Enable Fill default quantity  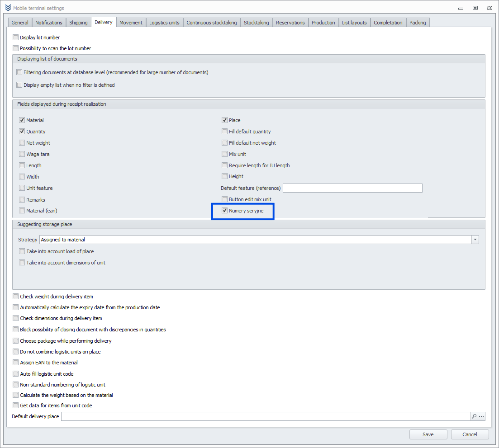(225, 131)
